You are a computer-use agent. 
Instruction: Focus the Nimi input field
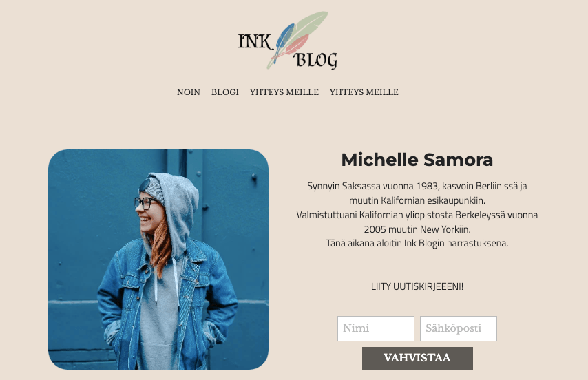click(x=376, y=328)
